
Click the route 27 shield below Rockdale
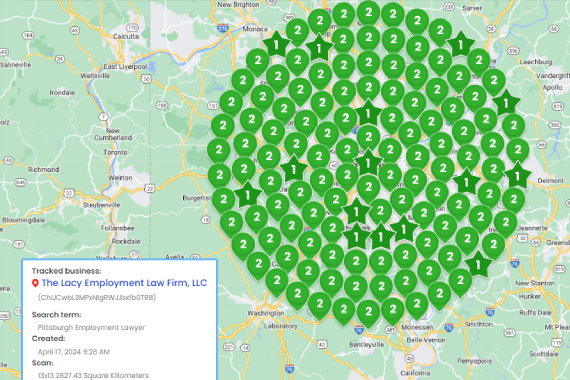(x=135, y=255)
